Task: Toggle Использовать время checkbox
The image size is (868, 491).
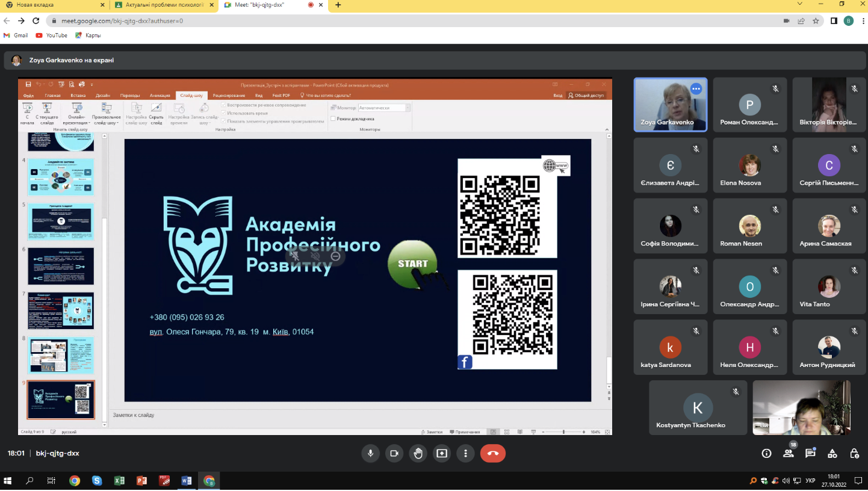Action: point(223,113)
